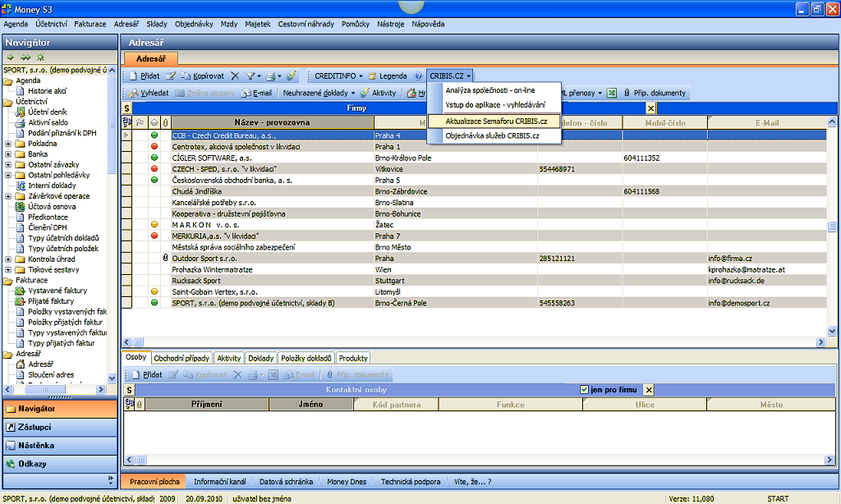Open the CREDITINFO dropdown

click(x=338, y=76)
